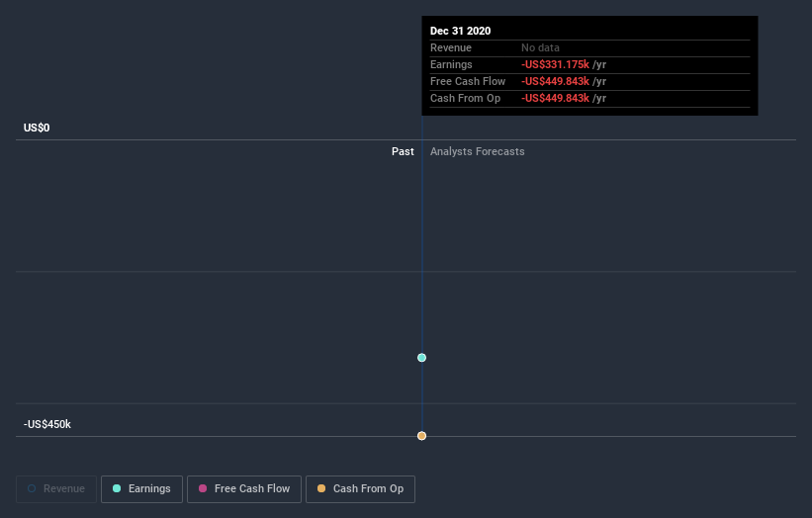The height and width of the screenshot is (518, 812).
Task: Click the Earnings value -US$331.175k in tooltip
Action: (555, 64)
